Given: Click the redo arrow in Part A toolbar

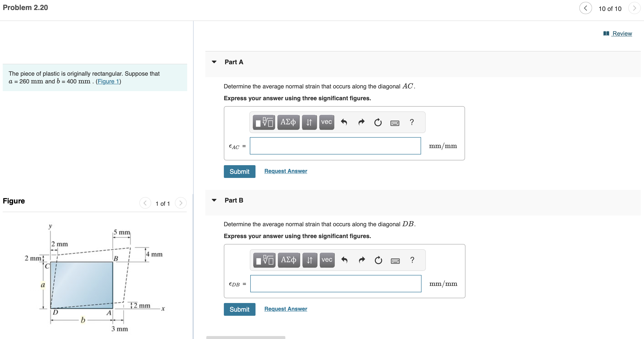Looking at the screenshot, I should (361, 122).
